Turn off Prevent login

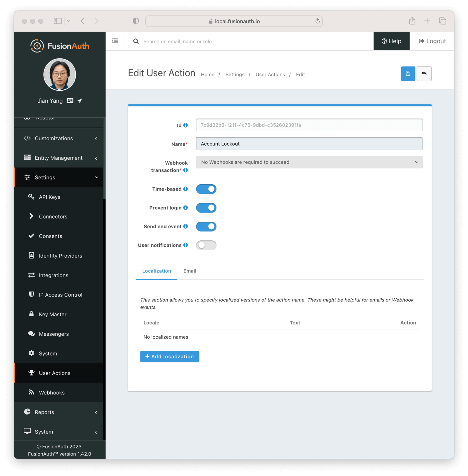[206, 208]
